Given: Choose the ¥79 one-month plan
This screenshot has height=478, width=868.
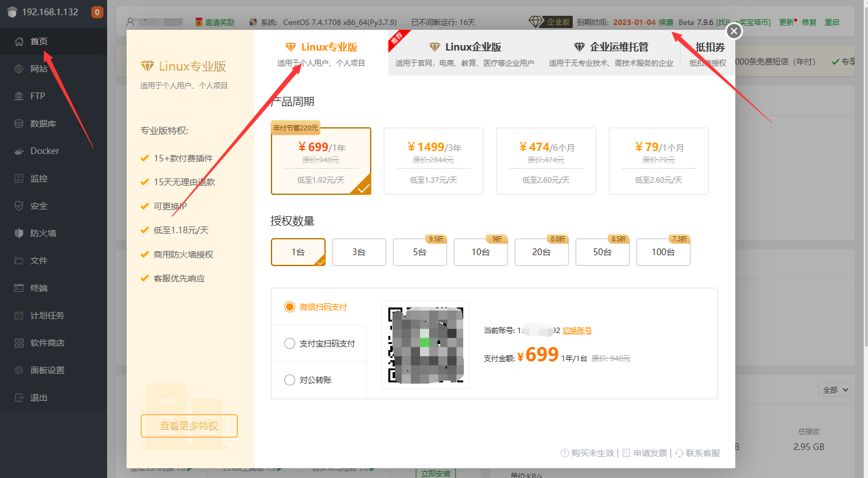Looking at the screenshot, I should point(659,161).
